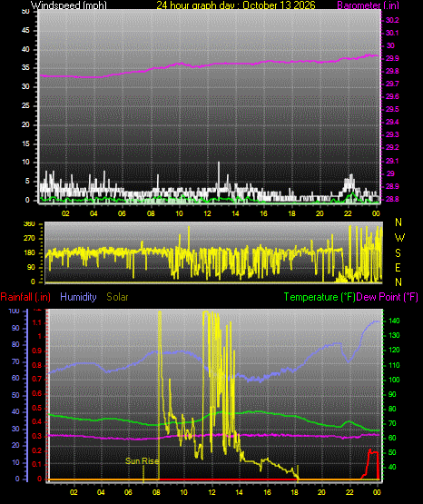
Task: Click the '29.1' barometer axis value
Action: (392, 161)
